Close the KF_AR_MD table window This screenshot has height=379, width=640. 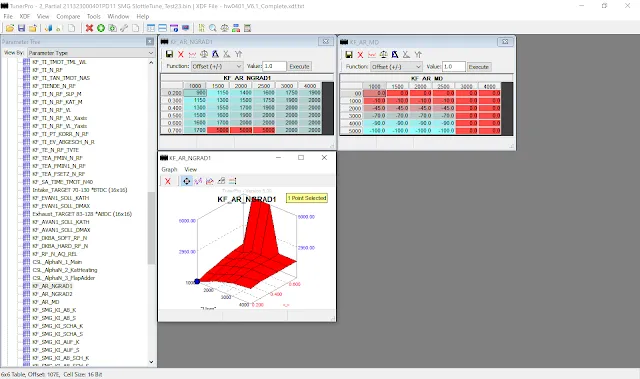505,42
